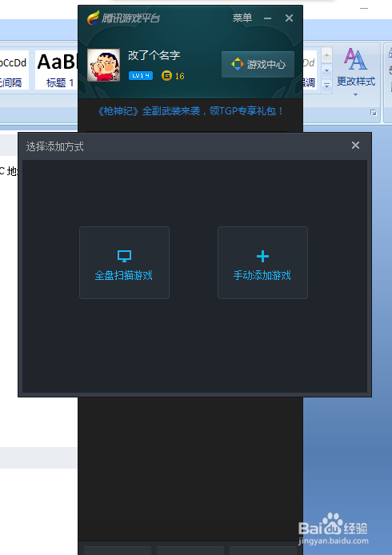Close the Tencent game platform window

coord(289,18)
